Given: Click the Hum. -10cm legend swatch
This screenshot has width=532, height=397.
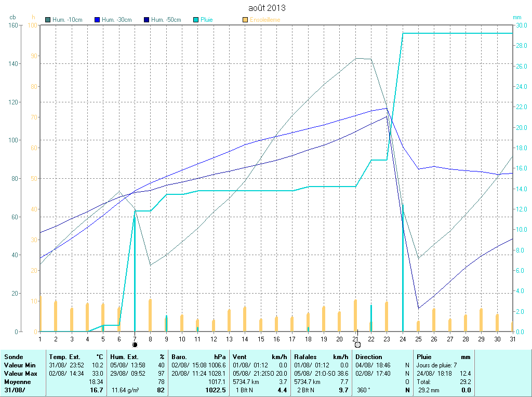Looking at the screenshot, I should point(48,20).
